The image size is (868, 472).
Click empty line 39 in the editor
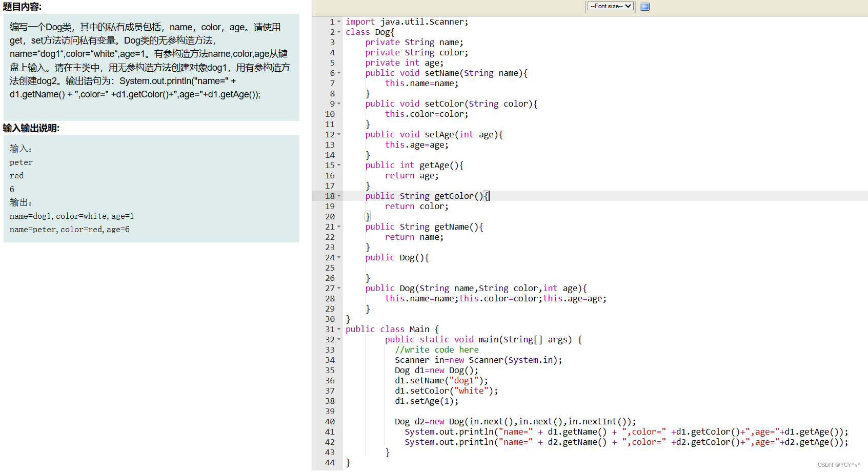coord(605,411)
